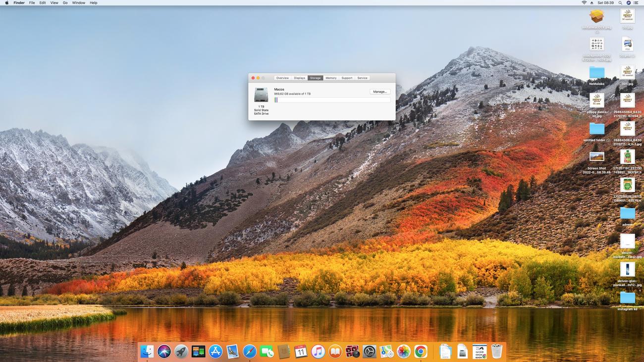
Task: Open Calendar icon showing 11
Action: coord(301,351)
